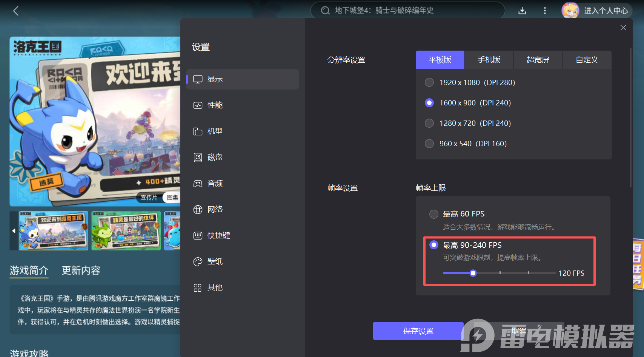Image resolution: width=644 pixels, height=357 pixels.
Task: Click the folder icon beside 机型
Action: click(198, 131)
